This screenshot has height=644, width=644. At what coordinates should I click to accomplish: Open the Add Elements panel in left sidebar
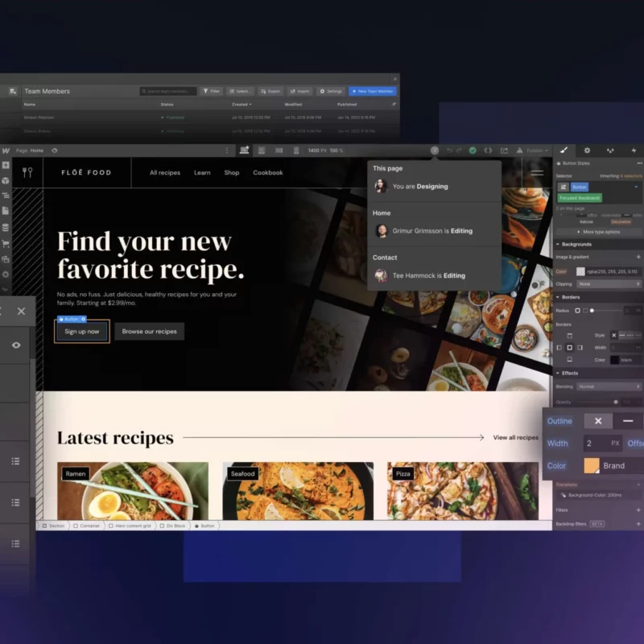pos(6,165)
